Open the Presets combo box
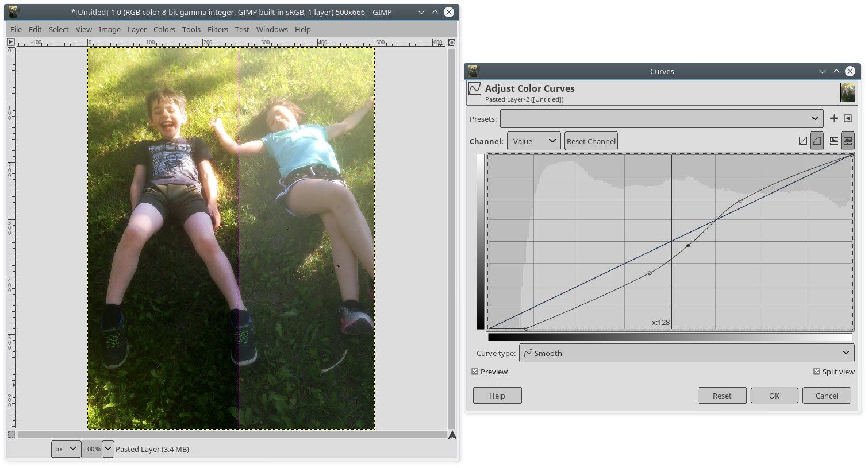This screenshot has width=868, height=468. 661,119
